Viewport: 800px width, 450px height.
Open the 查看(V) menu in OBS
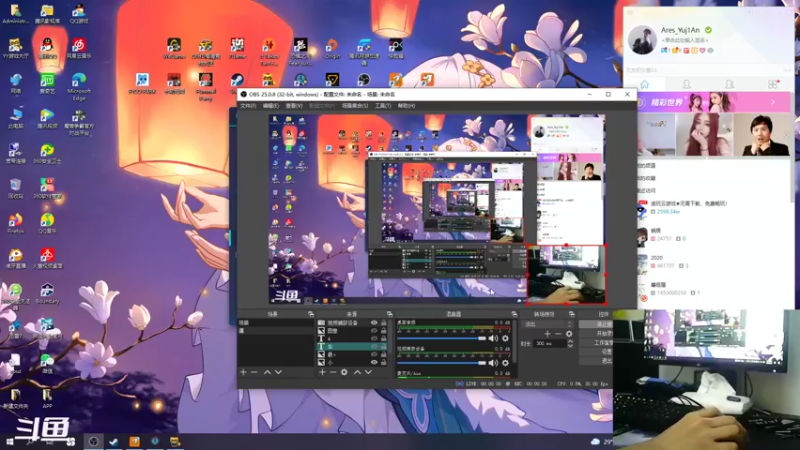point(293,106)
